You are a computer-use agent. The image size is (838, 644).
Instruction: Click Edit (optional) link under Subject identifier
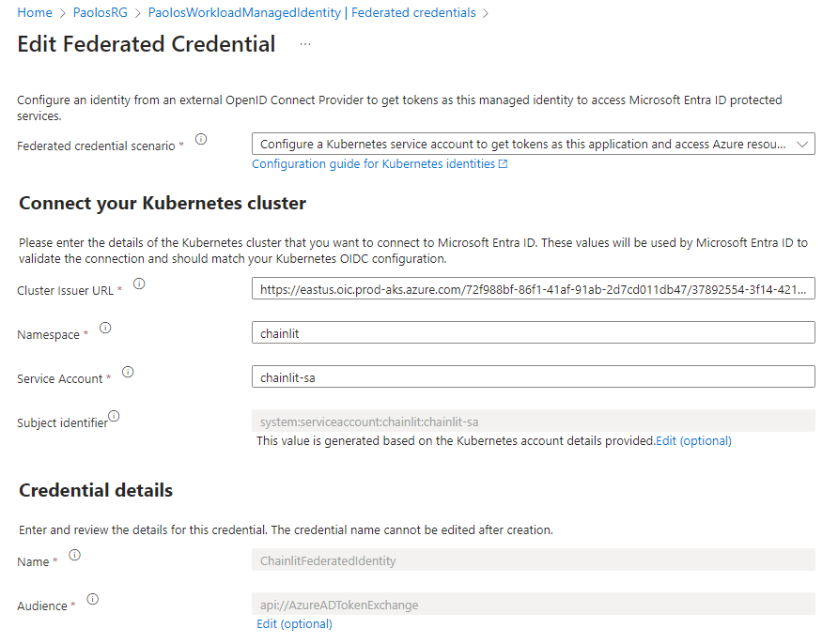pyautogui.click(x=693, y=440)
